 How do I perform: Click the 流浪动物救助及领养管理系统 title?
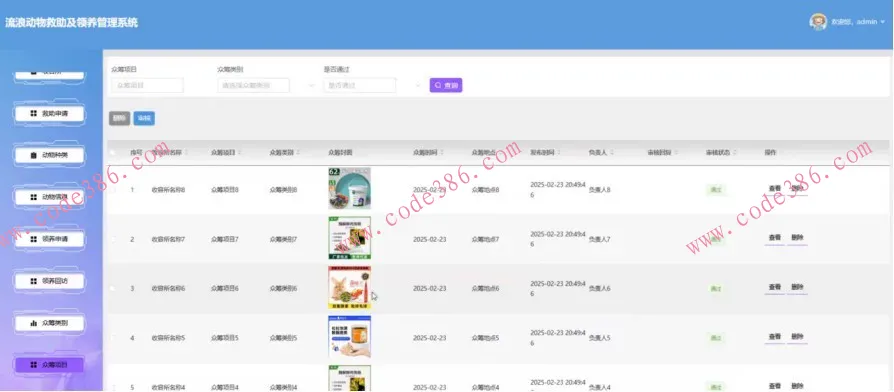point(72,23)
